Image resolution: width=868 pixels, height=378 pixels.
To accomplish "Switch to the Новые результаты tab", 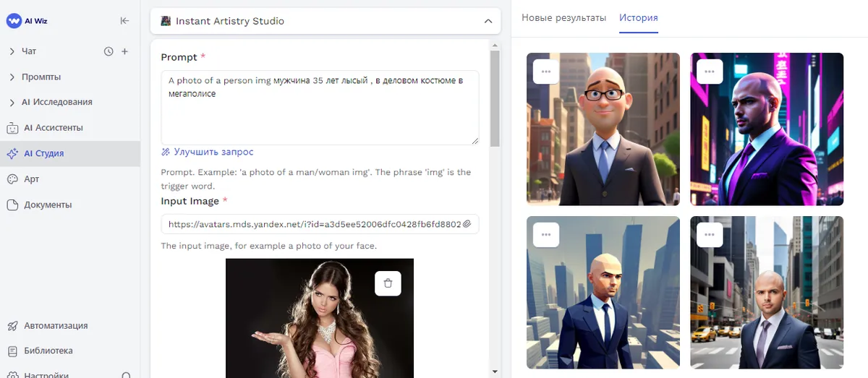I will pyautogui.click(x=564, y=18).
